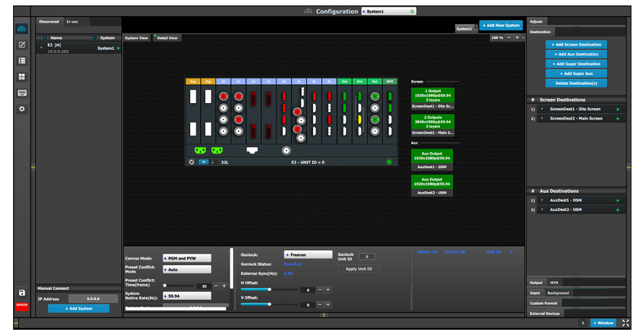Viewport: 644px width, 333px height.
Task: Open the list view sidebar icon
Action: pyautogui.click(x=22, y=61)
